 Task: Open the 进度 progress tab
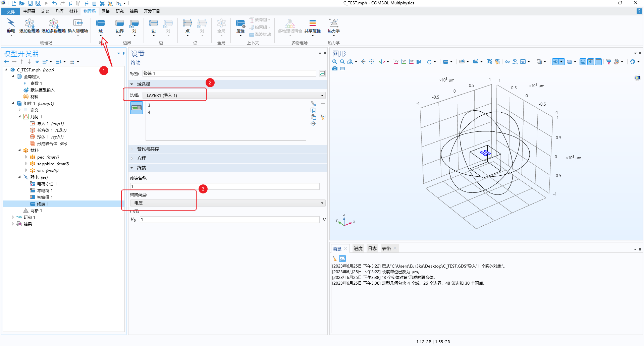[x=358, y=248]
